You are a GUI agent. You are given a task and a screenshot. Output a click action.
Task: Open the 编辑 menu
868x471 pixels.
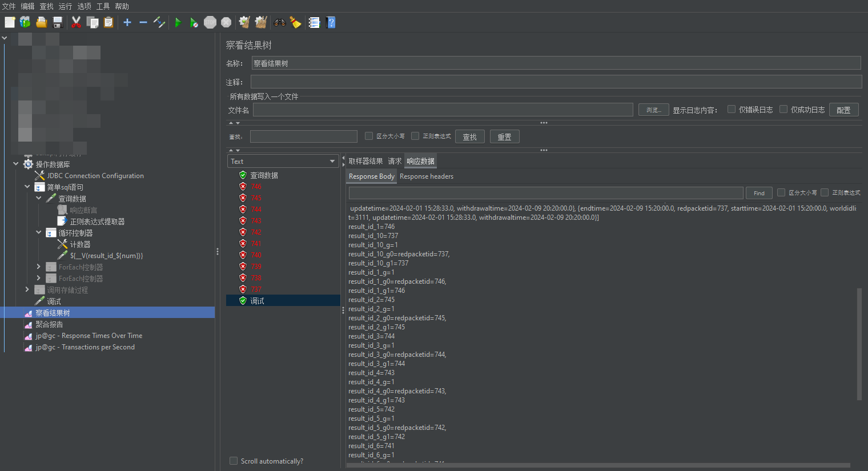point(27,6)
